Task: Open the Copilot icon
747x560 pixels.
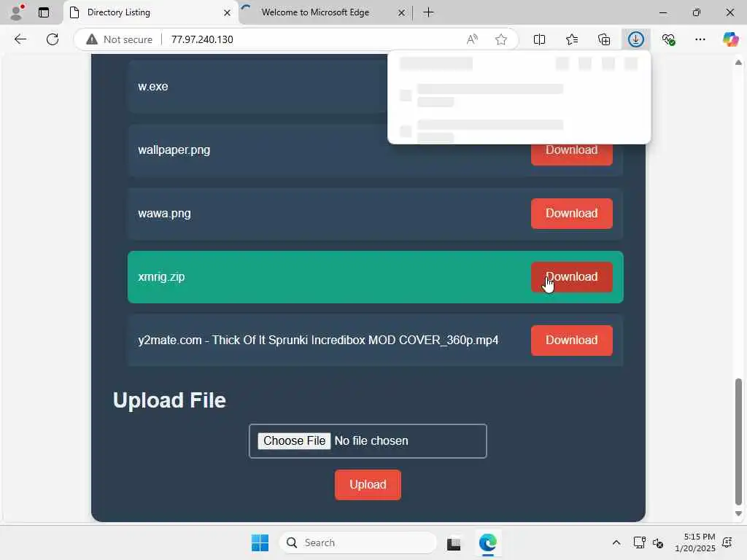Action: pyautogui.click(x=730, y=39)
